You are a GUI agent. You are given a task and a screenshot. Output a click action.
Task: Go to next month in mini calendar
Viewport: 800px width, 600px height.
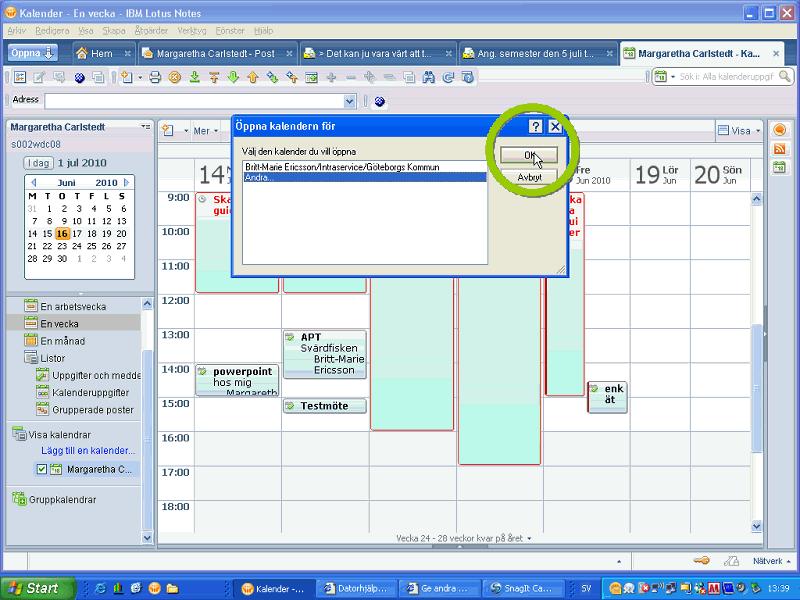click(127, 182)
